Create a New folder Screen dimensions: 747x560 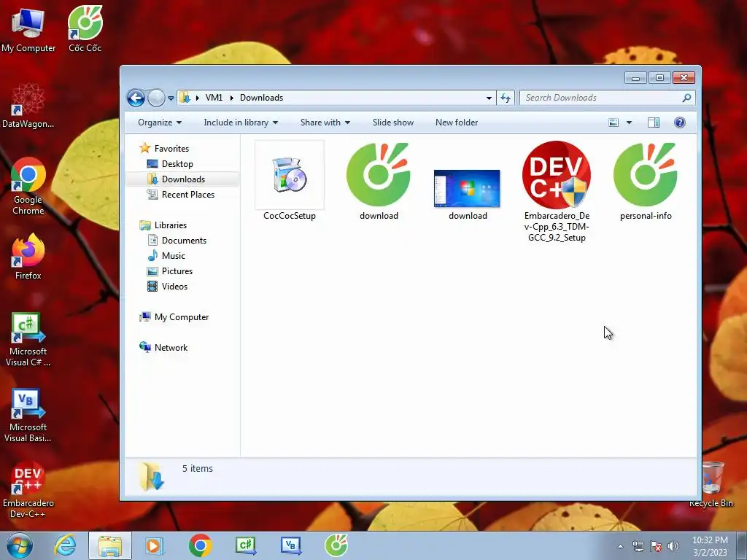coord(457,122)
